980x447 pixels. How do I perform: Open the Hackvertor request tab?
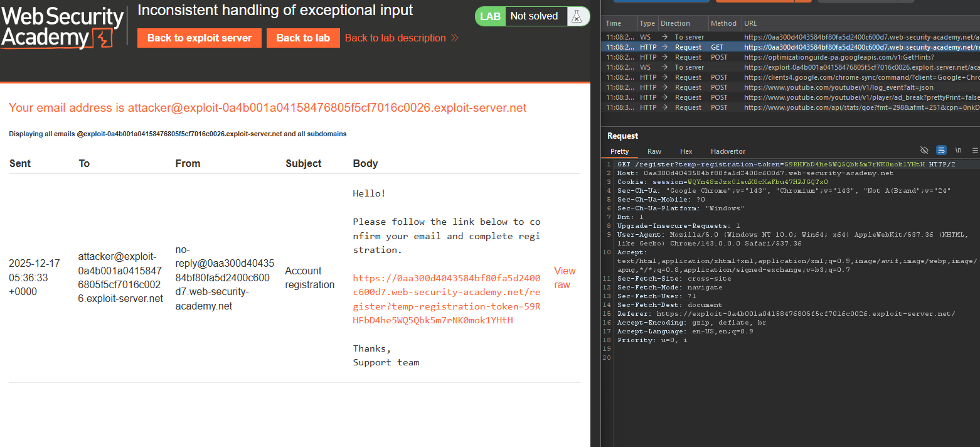point(728,151)
